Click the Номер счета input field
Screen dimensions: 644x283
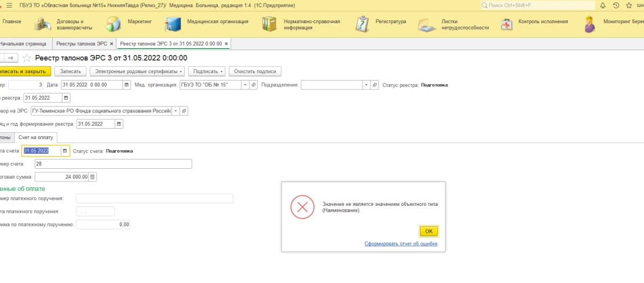pos(113,164)
